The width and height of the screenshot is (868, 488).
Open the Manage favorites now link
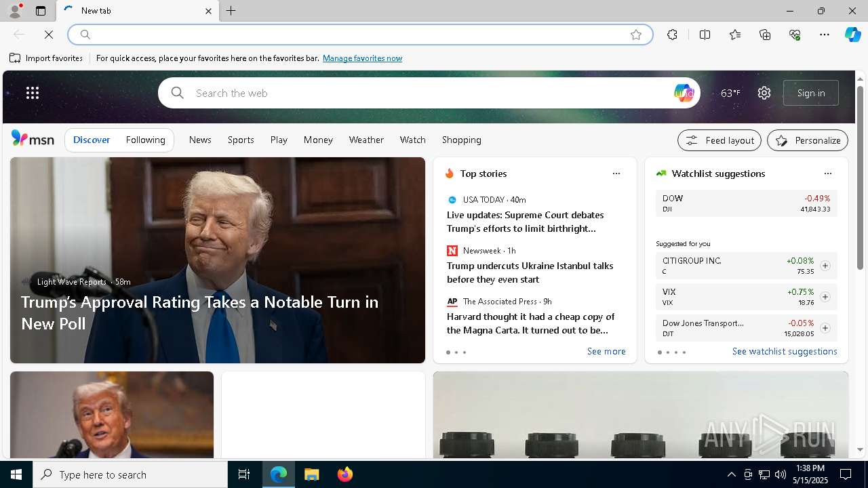tap(362, 58)
